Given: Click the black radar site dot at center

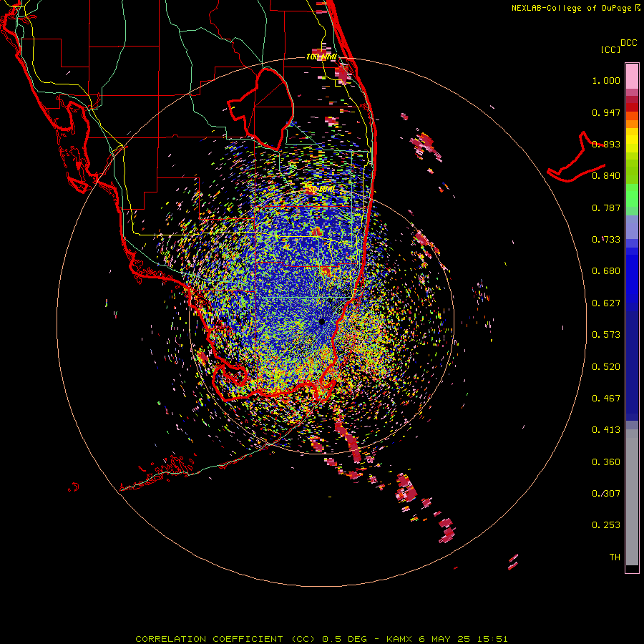Looking at the screenshot, I should (x=322, y=322).
